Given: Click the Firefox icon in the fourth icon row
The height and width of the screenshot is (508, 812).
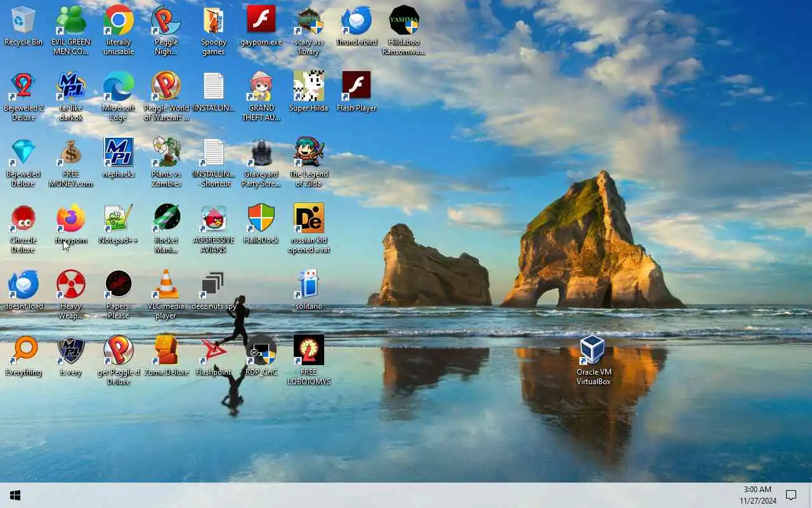Looking at the screenshot, I should [71, 218].
